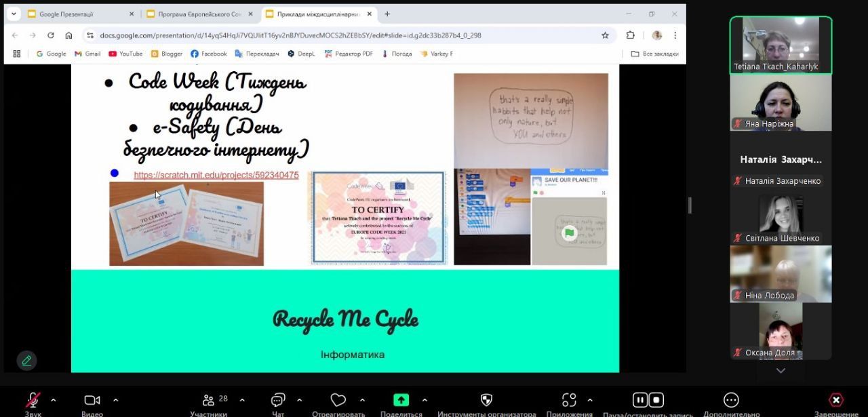
Task: Open the Дополнительно more options icon
Action: pos(731,400)
